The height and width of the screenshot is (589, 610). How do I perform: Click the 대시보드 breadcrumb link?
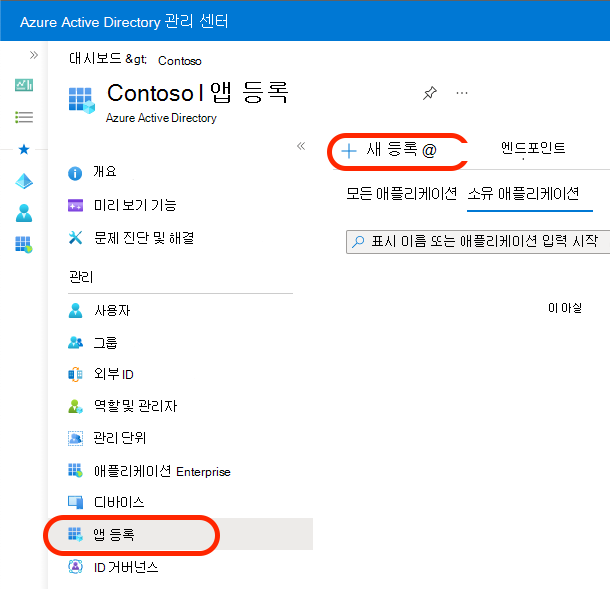[x=95, y=59]
